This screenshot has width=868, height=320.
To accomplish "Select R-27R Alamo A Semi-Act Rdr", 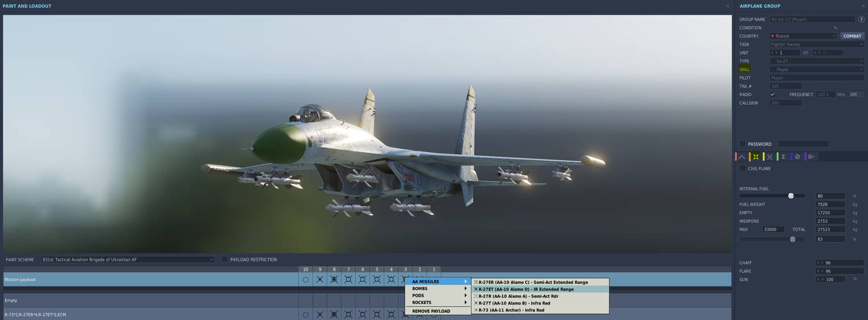I will click(x=540, y=296).
